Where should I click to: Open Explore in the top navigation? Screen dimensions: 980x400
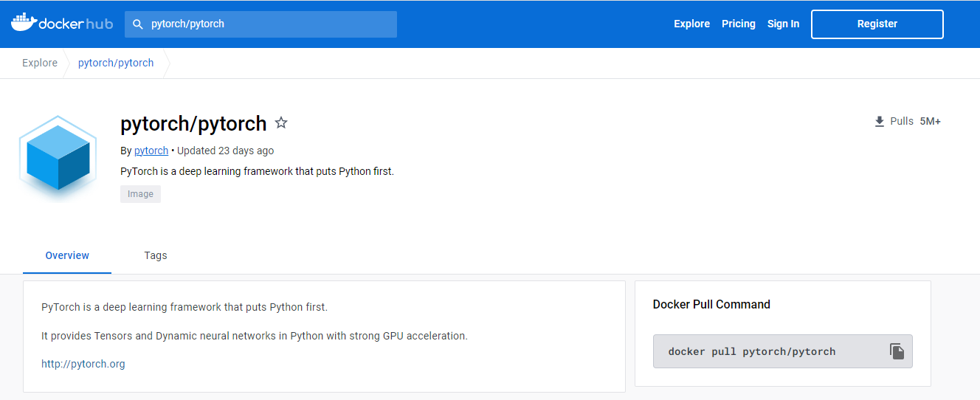click(691, 24)
